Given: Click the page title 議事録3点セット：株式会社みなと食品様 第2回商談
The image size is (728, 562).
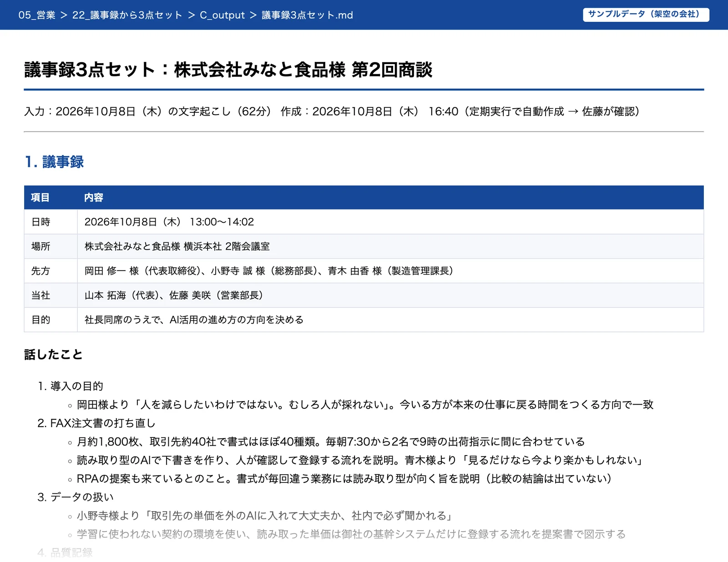Looking at the screenshot, I should (228, 70).
